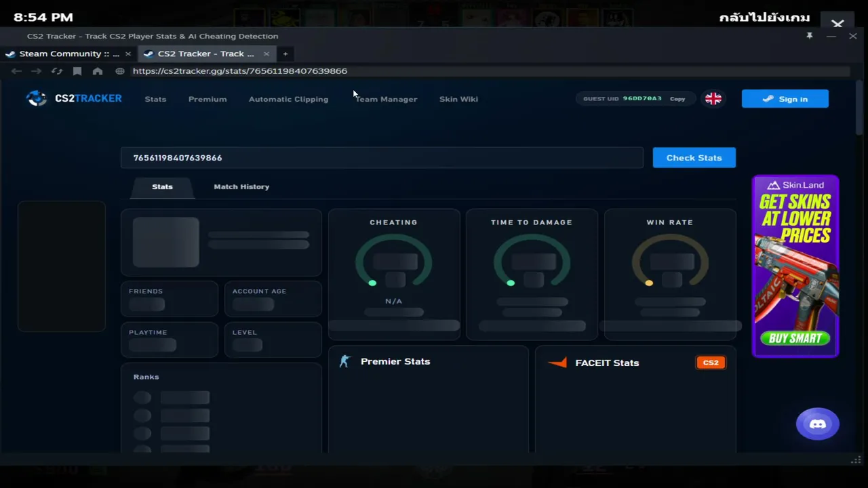
Task: Pin the overlay browser window
Action: click(810, 36)
